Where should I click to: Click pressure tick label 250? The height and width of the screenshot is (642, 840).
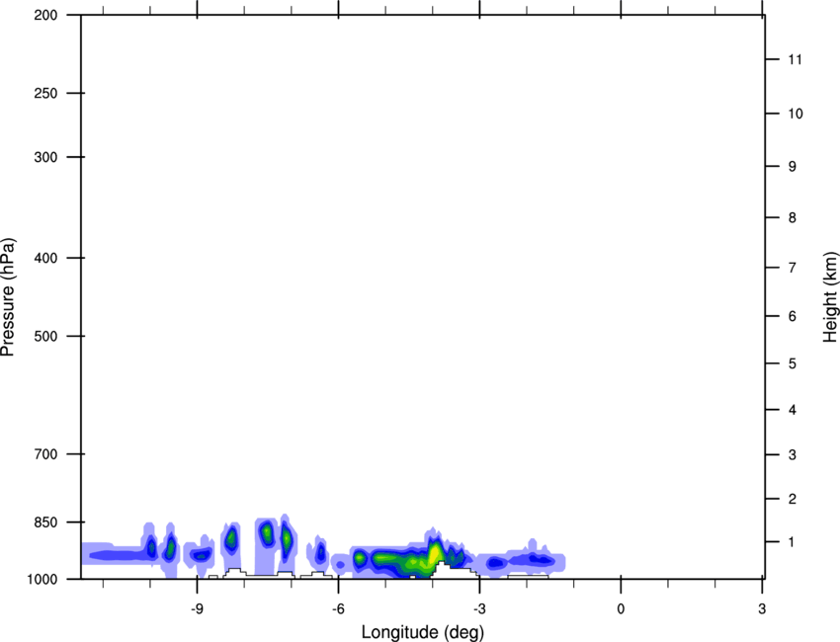45,93
